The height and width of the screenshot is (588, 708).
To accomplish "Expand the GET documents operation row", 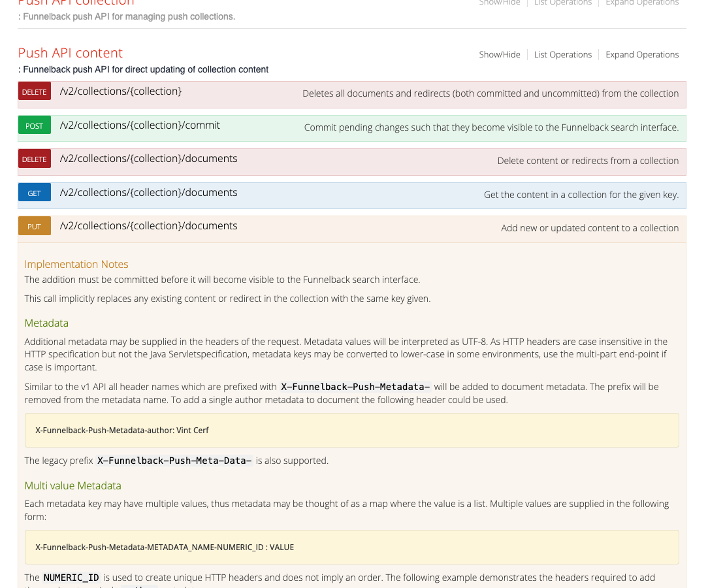I will coord(148,192).
